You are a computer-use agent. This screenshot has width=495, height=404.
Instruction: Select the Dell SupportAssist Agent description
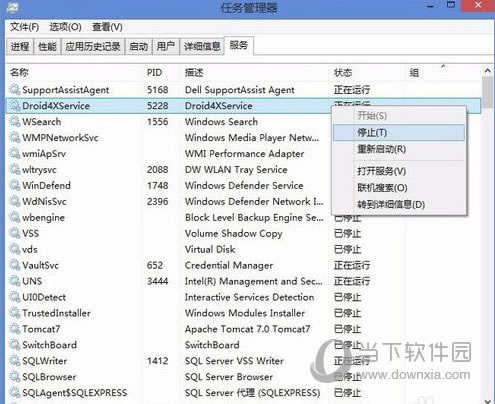(x=240, y=90)
